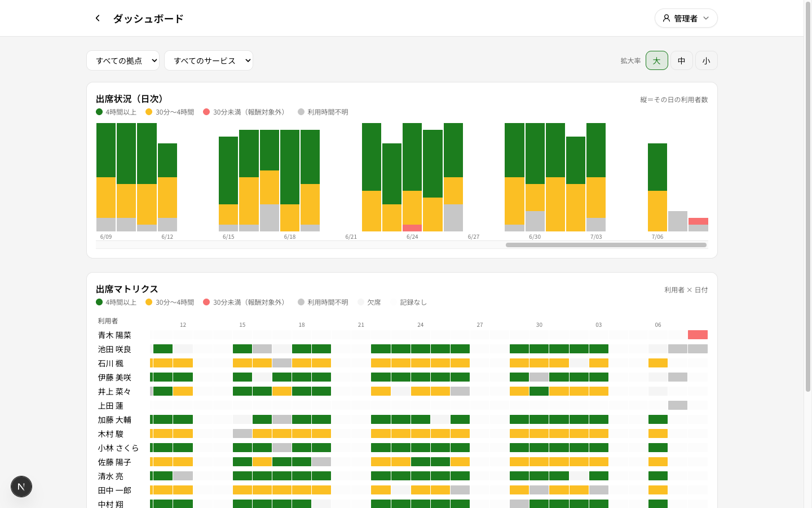Click the 7/06 bar in daily chart
Image resolution: width=812 pixels, height=508 pixels.
coord(657,187)
